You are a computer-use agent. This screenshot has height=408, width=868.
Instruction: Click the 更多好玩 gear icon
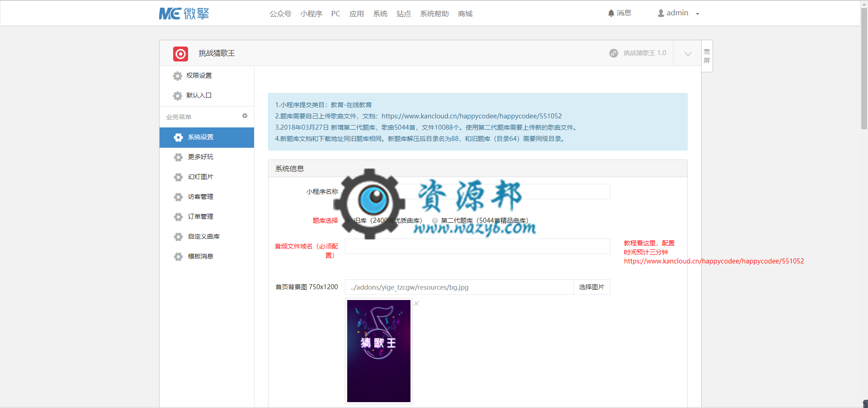click(179, 157)
